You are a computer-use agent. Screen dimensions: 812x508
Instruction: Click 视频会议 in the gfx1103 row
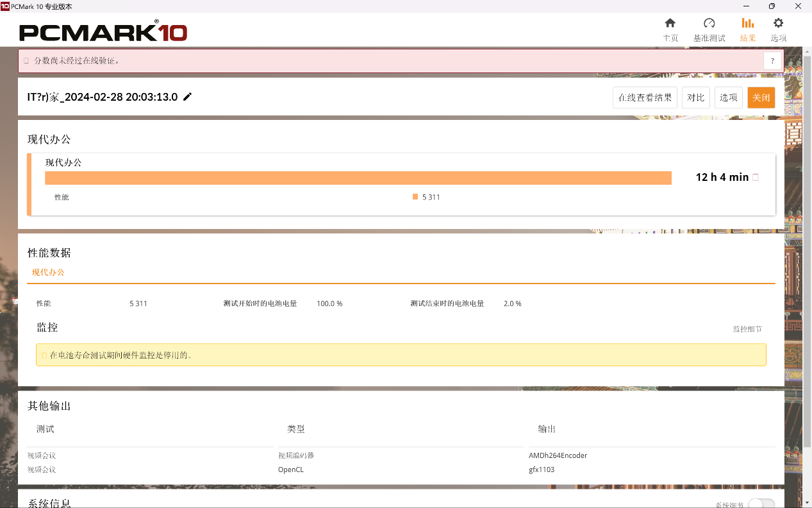click(x=42, y=470)
